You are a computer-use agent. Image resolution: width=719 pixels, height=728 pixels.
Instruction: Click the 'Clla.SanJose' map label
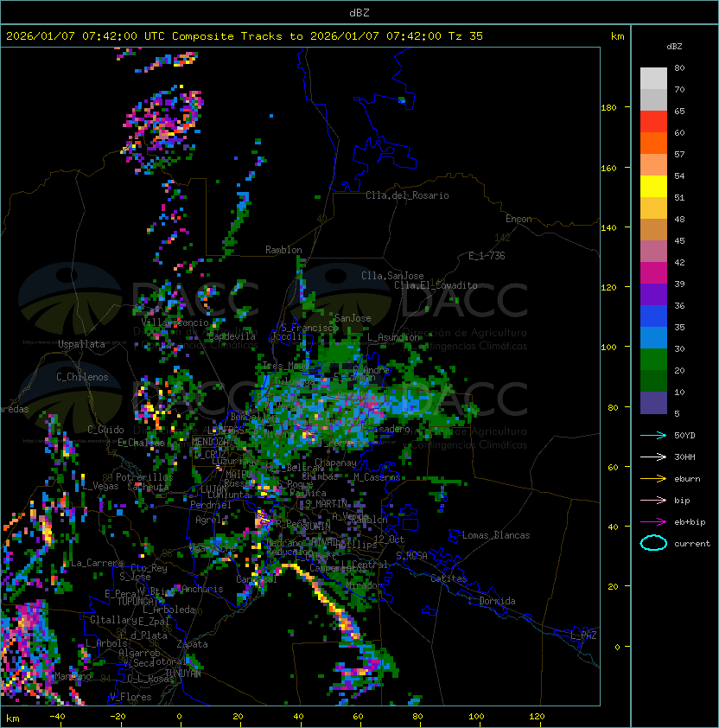pos(392,276)
